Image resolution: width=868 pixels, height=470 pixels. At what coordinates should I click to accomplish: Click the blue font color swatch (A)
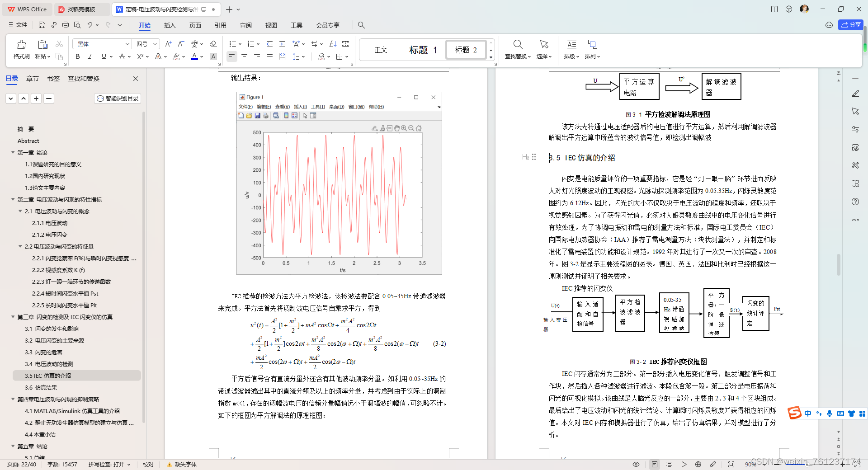click(194, 56)
